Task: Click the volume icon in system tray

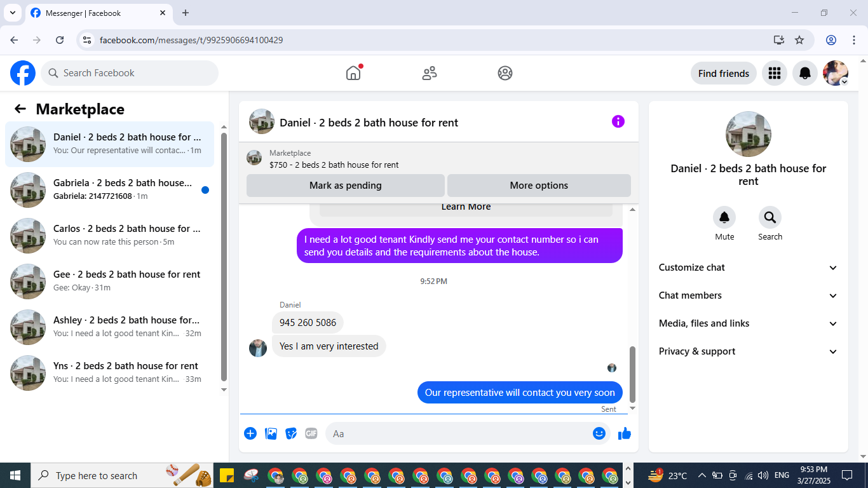Action: (763, 475)
